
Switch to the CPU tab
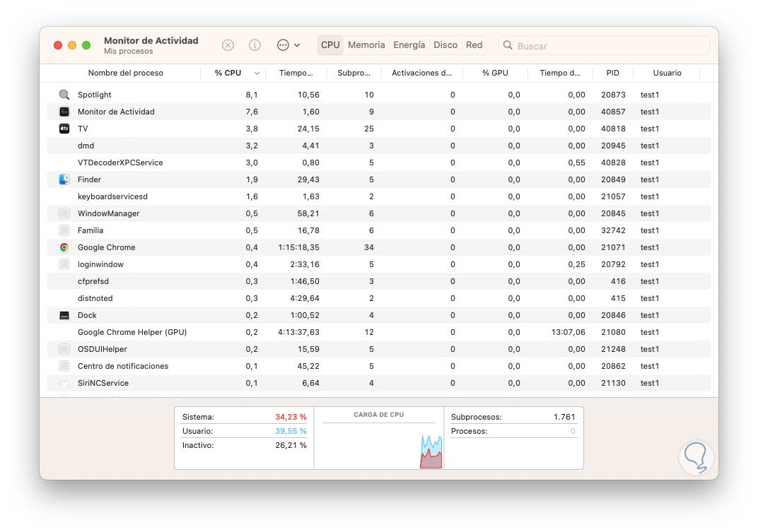(330, 45)
